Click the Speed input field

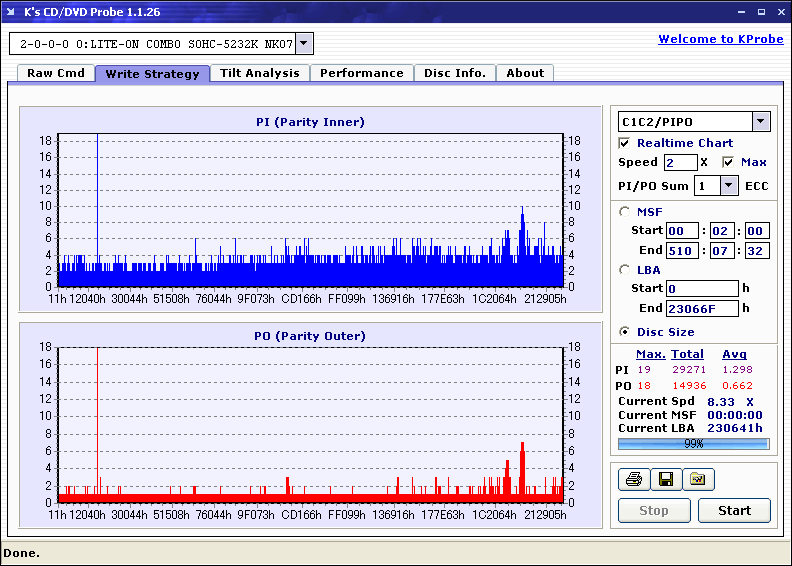pyautogui.click(x=680, y=162)
